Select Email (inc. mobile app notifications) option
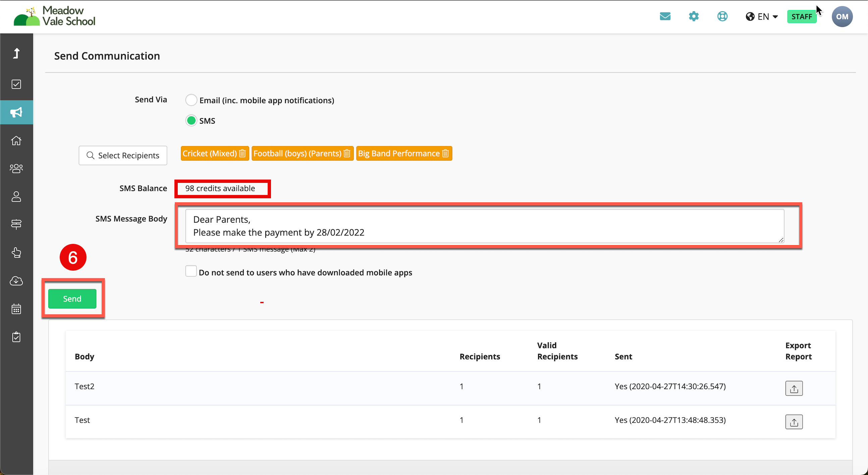The width and height of the screenshot is (868, 475). pyautogui.click(x=191, y=100)
